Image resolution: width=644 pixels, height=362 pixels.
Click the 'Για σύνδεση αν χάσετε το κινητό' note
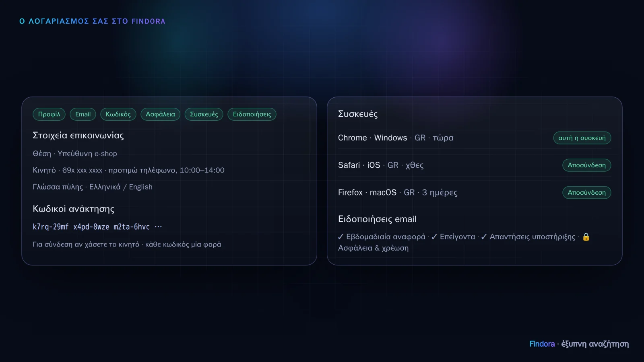[127, 245]
